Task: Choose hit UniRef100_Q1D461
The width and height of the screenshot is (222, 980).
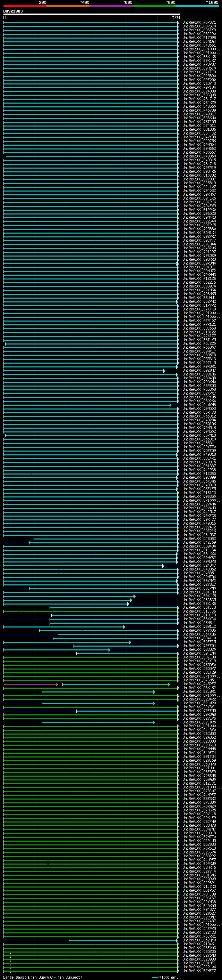Action: (199, 944)
